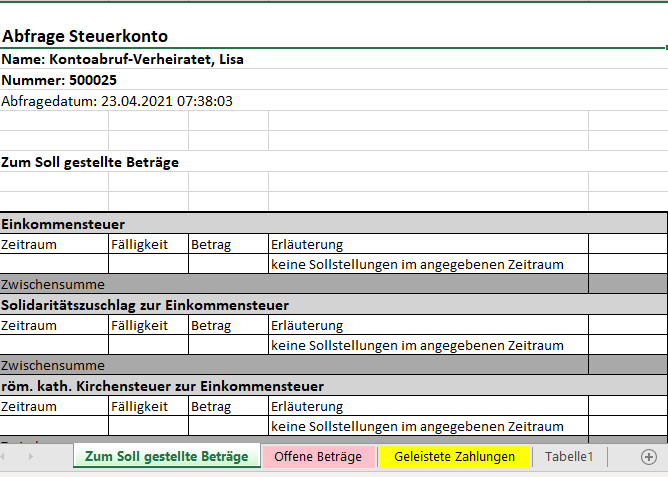Select keine Sollstellungen cell under Kirchensteuer
The height and width of the screenshot is (477, 668).
pos(429,426)
